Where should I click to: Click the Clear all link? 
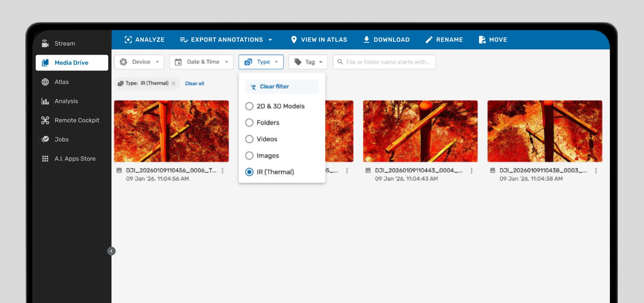tap(194, 84)
